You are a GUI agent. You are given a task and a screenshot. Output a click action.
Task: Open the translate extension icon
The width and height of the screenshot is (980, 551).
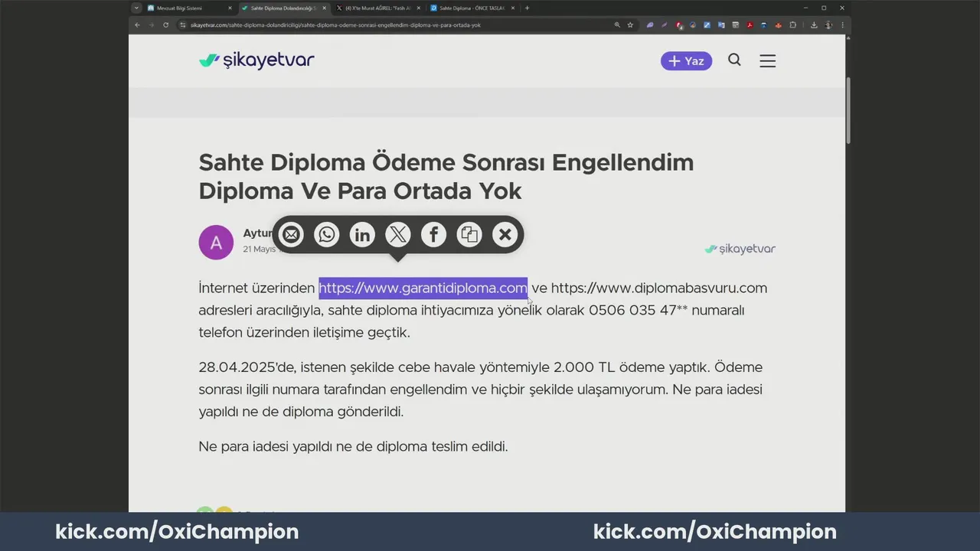721,24
